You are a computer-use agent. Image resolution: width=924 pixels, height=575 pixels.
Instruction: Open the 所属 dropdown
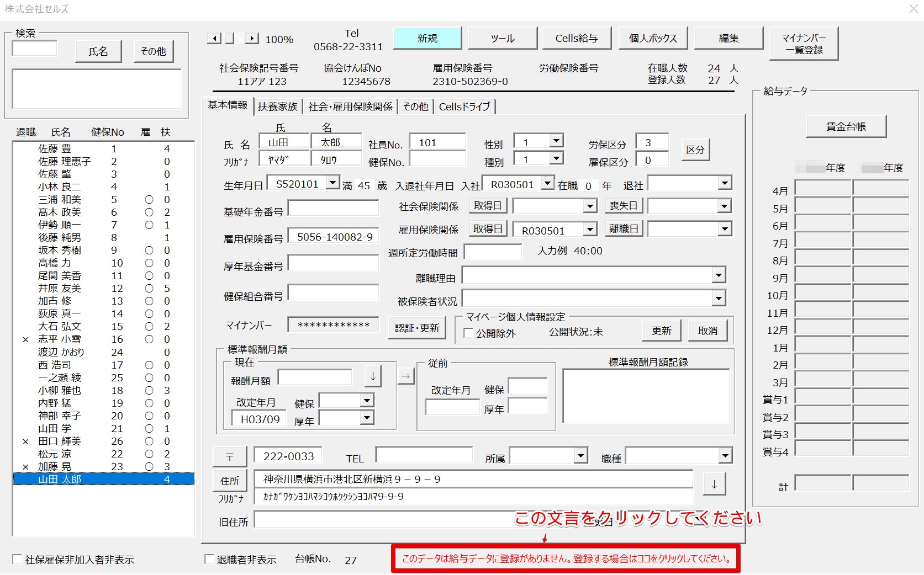(580, 456)
